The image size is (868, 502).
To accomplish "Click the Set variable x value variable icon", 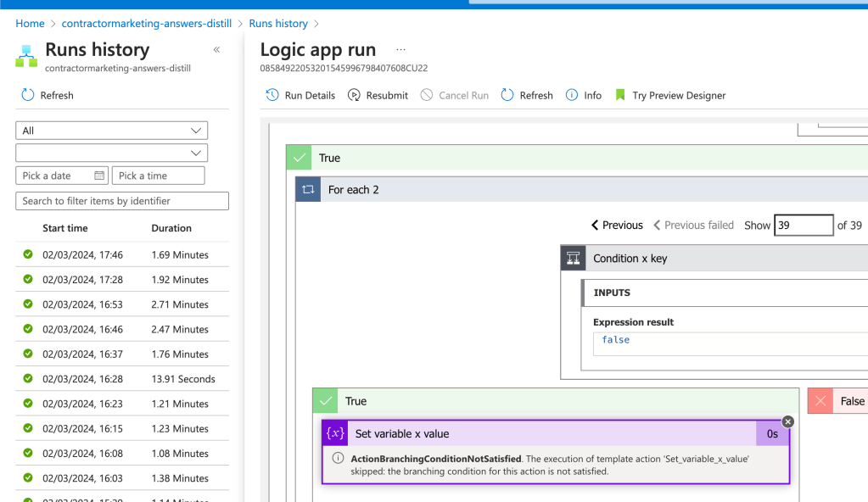I will coord(335,433).
